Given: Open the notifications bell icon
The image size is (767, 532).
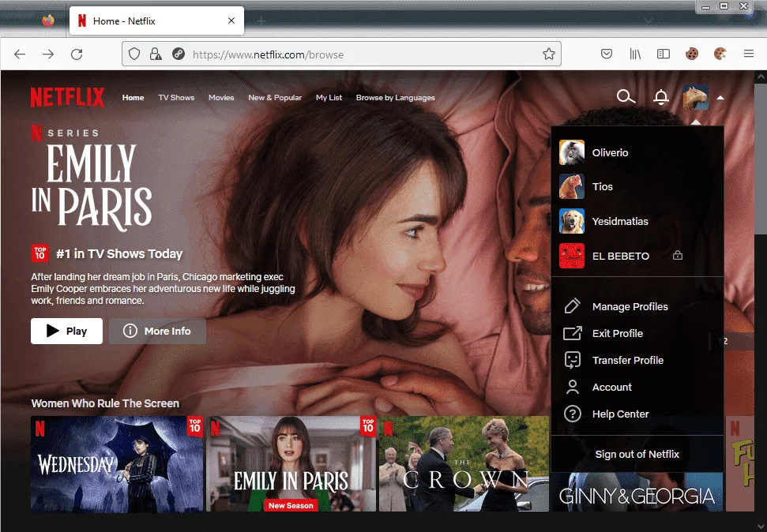Looking at the screenshot, I should [661, 97].
